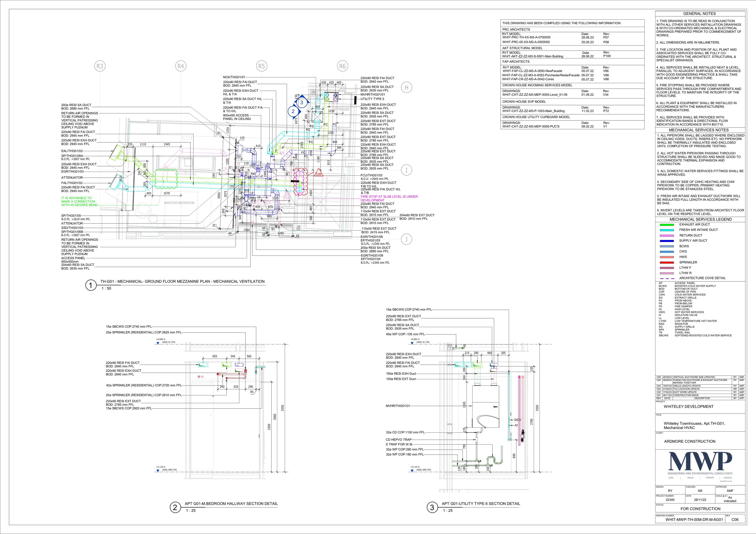Click the MWP company logo
Screen dimensions: 756x534
click(700, 461)
